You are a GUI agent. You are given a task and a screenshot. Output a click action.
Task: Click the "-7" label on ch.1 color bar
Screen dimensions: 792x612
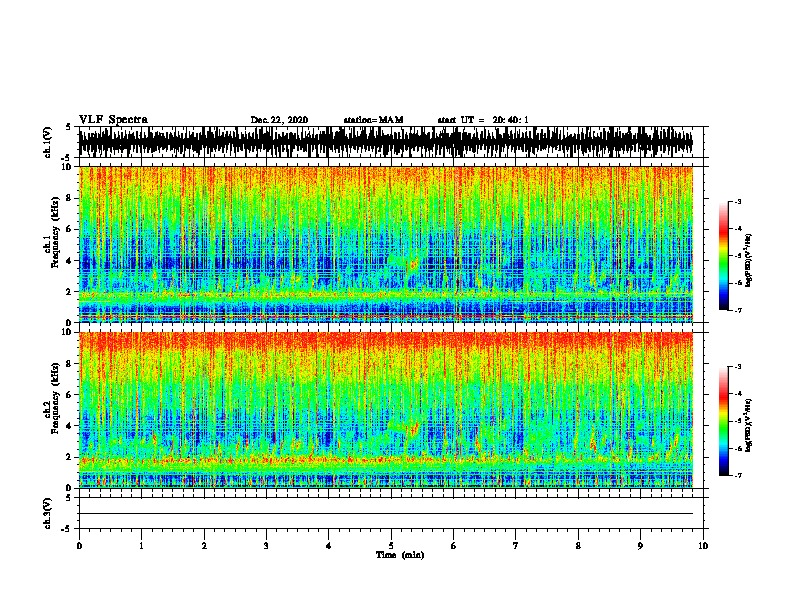(x=738, y=310)
